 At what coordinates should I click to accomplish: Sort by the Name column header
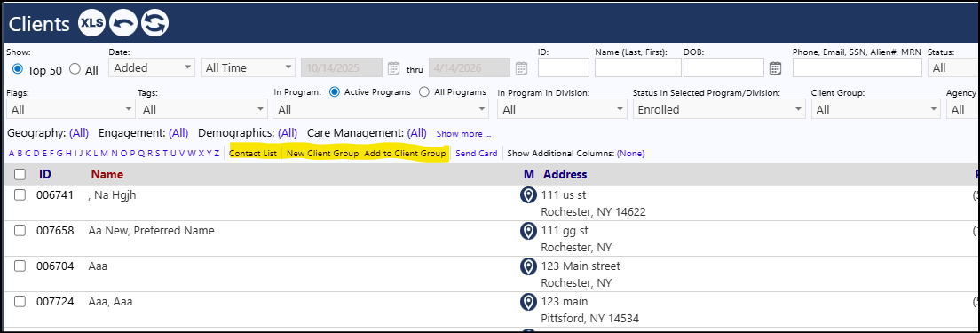tap(107, 174)
